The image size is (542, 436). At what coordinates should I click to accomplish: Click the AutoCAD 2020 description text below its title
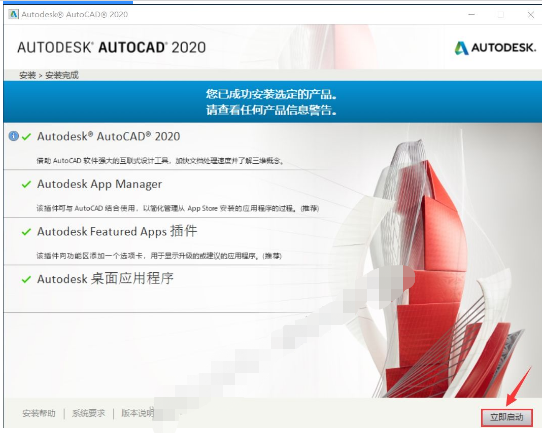[x=160, y=161]
